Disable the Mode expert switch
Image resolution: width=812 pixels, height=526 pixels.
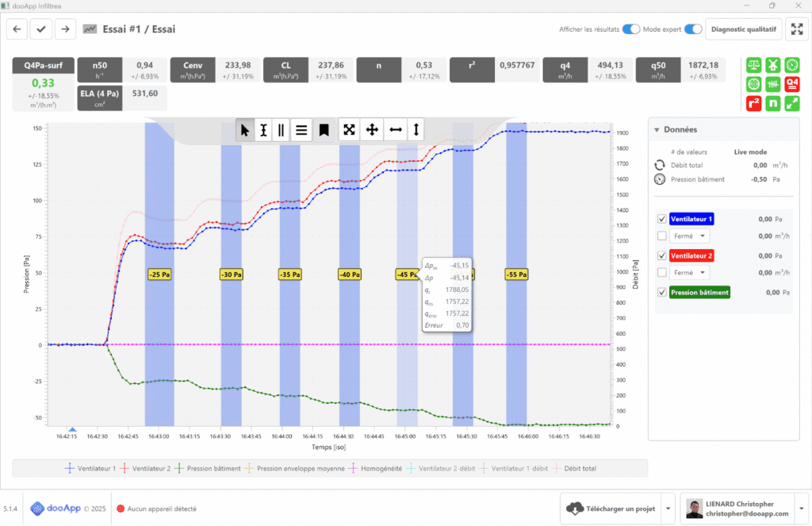point(694,29)
